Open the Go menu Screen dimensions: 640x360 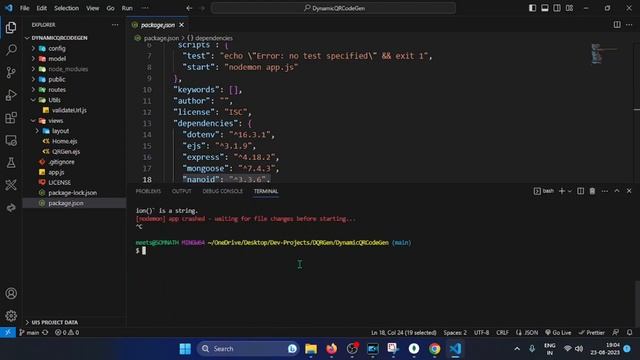[x=111, y=8]
